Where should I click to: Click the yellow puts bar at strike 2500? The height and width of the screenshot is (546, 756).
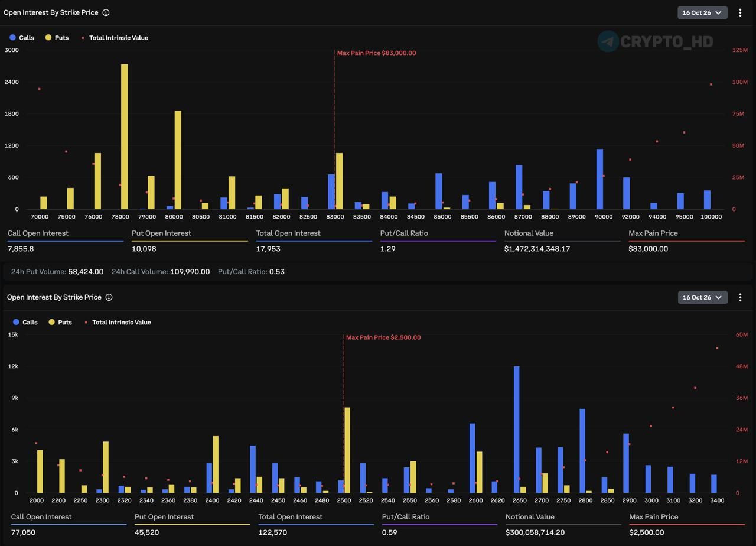tap(347, 450)
